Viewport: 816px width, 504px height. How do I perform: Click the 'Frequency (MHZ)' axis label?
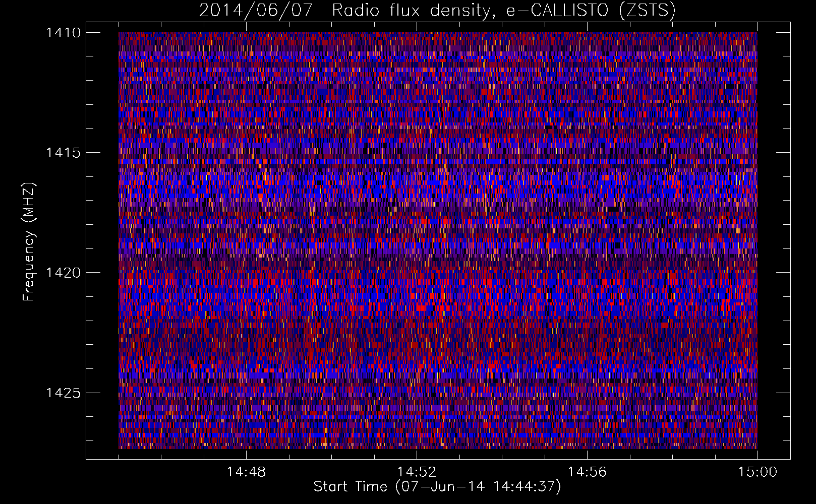29,241
